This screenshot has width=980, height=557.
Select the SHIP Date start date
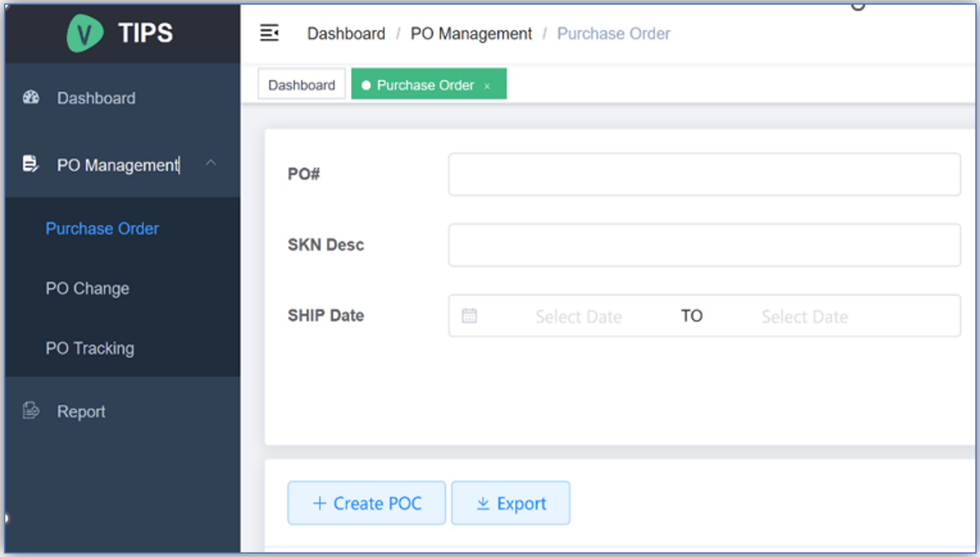(x=579, y=316)
